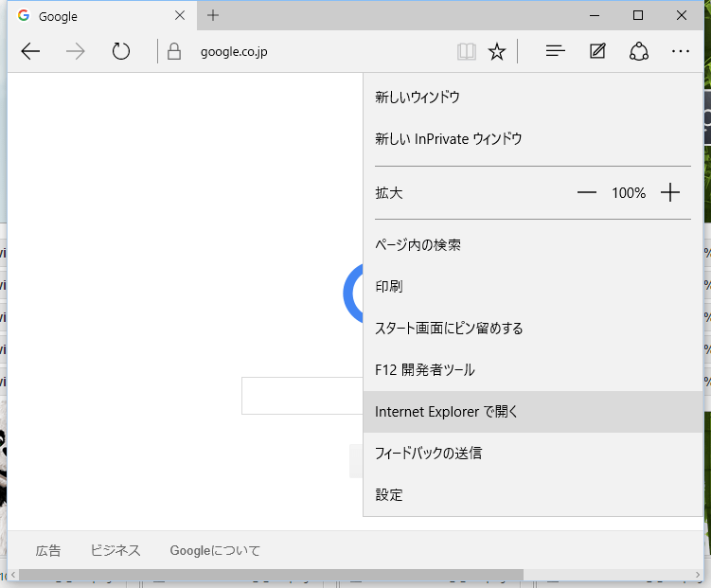Choose フィードバックの送信
Screen dimensions: 711x588
coord(533,454)
